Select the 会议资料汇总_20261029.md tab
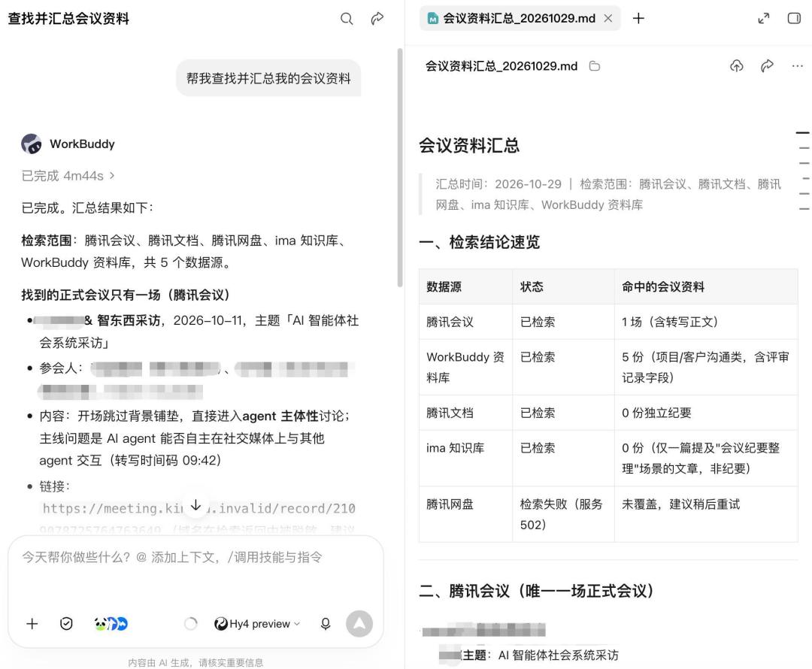This screenshot has height=669, width=812. pyautogui.click(x=520, y=18)
